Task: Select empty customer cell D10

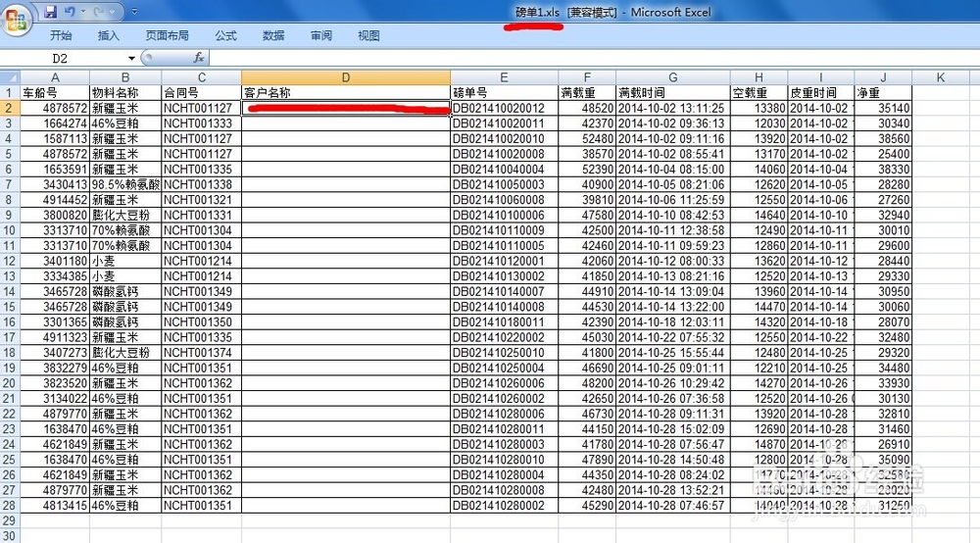Action: tap(346, 230)
